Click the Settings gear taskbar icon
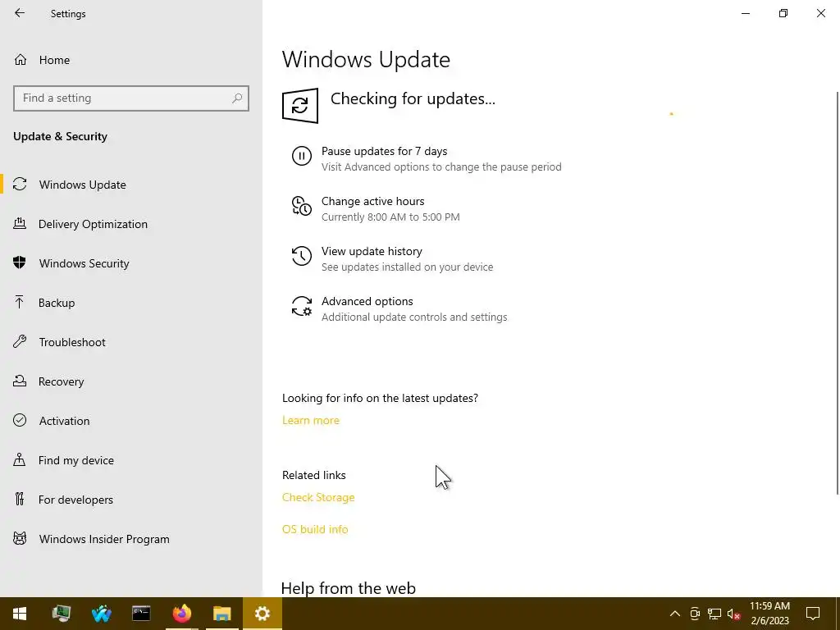This screenshot has width=840, height=630. coord(262,614)
